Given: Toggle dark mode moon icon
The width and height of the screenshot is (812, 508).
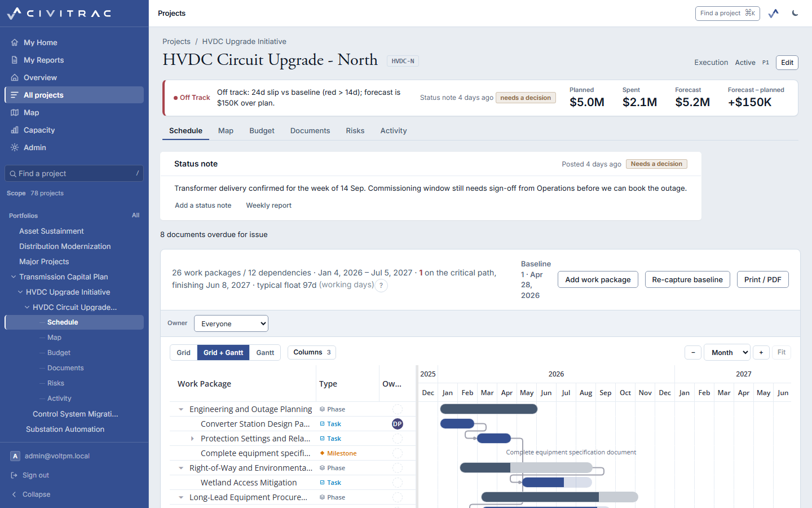Looking at the screenshot, I should 795,13.
